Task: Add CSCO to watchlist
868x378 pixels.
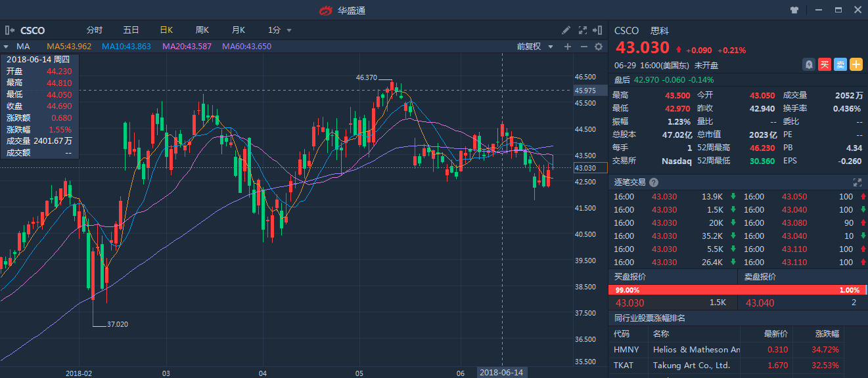Action: pyautogui.click(x=856, y=64)
